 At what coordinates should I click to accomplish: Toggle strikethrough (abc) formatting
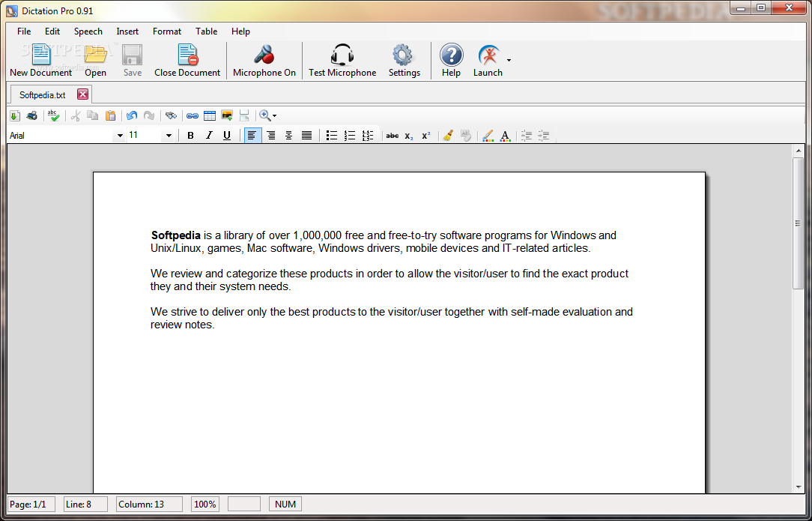coord(393,136)
